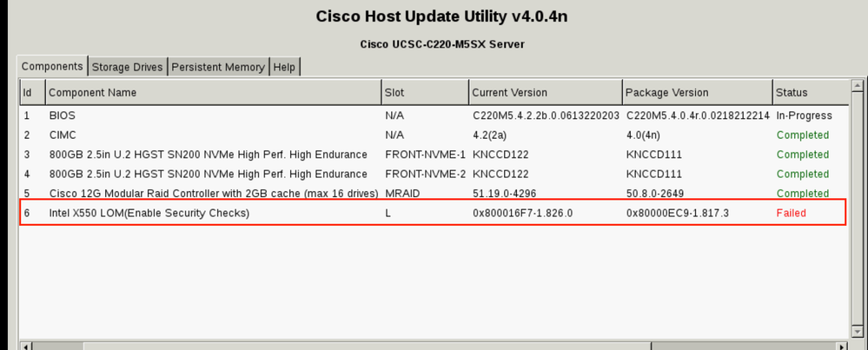Open the Persistent Memory tab

tap(218, 67)
